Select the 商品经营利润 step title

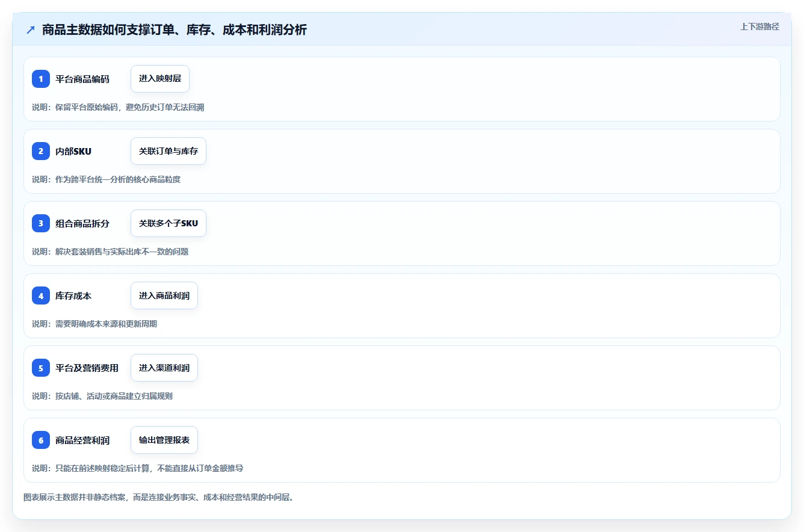(x=82, y=440)
